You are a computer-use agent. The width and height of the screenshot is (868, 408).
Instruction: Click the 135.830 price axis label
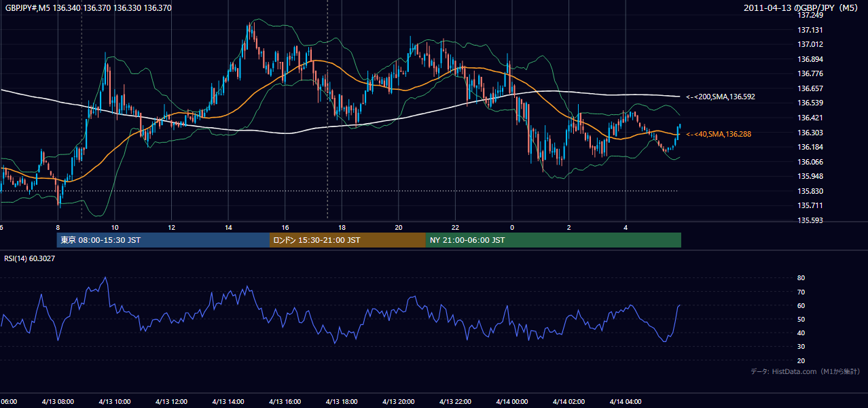(810, 191)
